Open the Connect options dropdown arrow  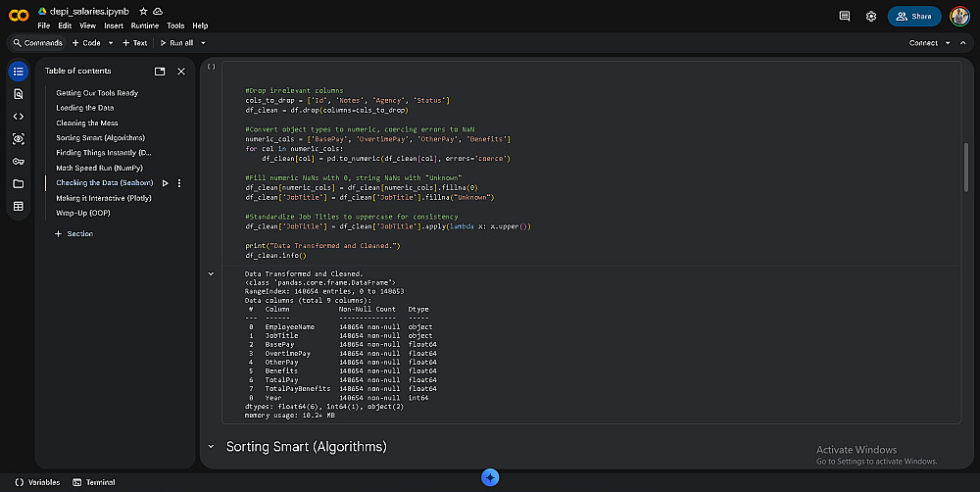click(x=948, y=43)
